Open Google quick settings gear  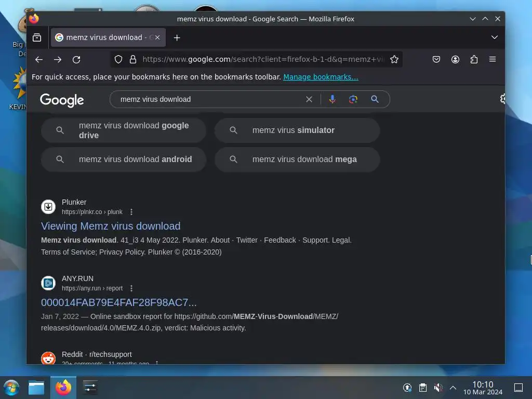pos(502,99)
